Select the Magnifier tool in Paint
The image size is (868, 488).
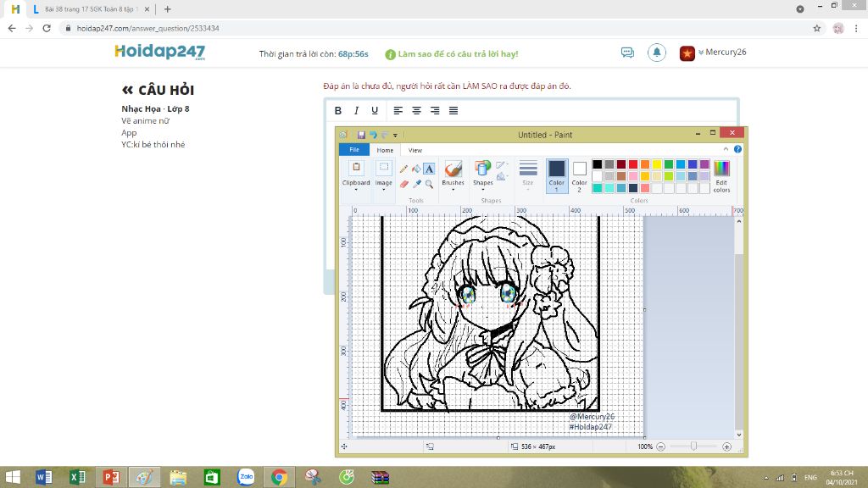[429, 184]
